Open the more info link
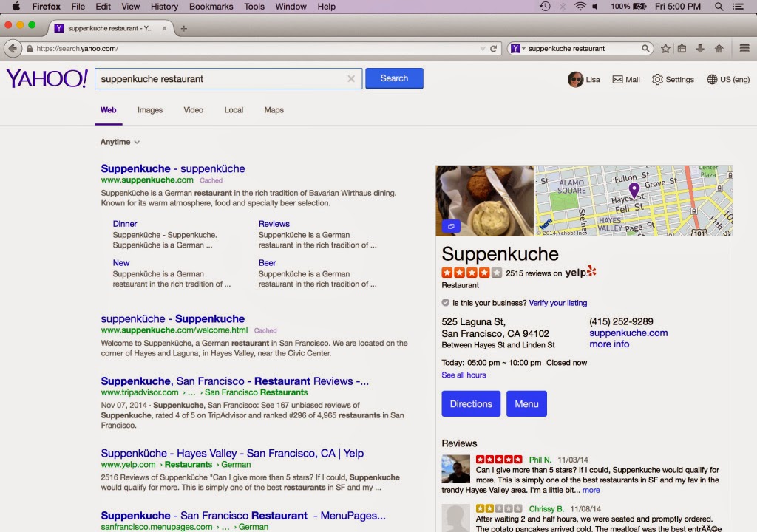The height and width of the screenshot is (532, 757). pyautogui.click(x=609, y=344)
